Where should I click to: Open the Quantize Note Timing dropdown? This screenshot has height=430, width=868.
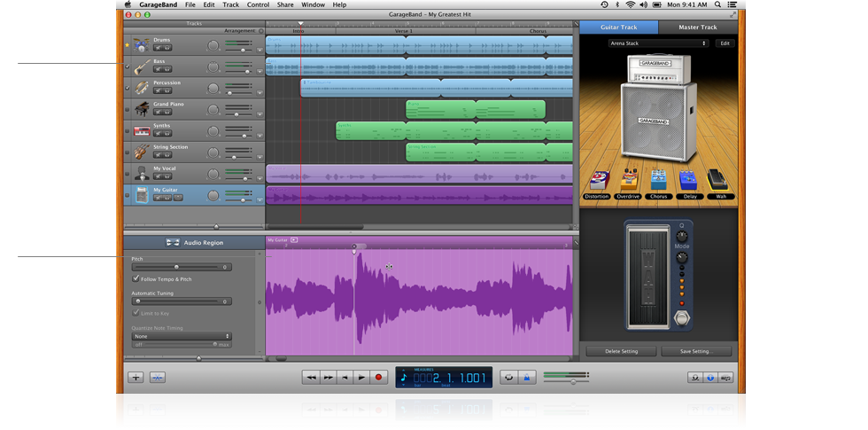click(x=182, y=336)
